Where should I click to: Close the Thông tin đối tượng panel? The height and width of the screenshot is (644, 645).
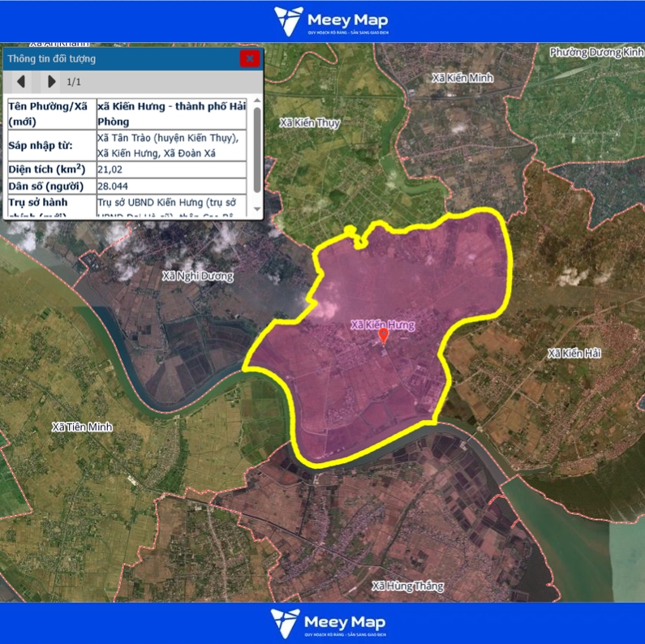pos(250,58)
